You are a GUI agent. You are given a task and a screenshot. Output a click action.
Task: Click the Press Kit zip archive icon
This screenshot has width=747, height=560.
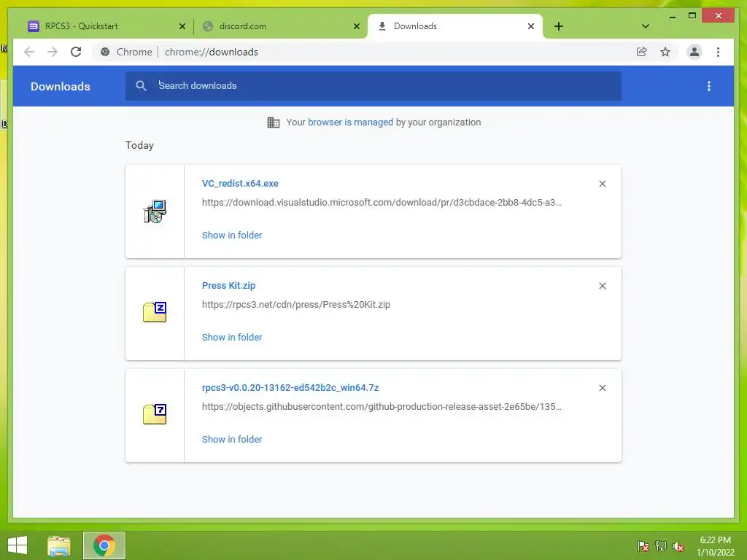pos(155,312)
